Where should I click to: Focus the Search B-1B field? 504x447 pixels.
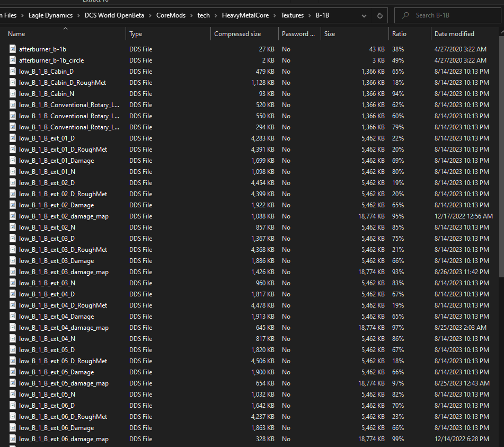(x=448, y=15)
